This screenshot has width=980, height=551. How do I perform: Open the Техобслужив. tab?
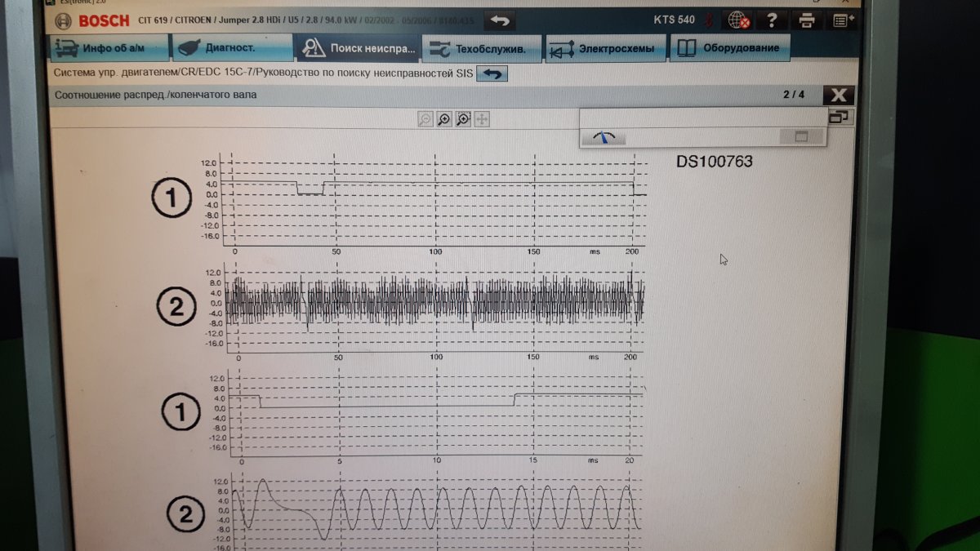click(x=482, y=49)
